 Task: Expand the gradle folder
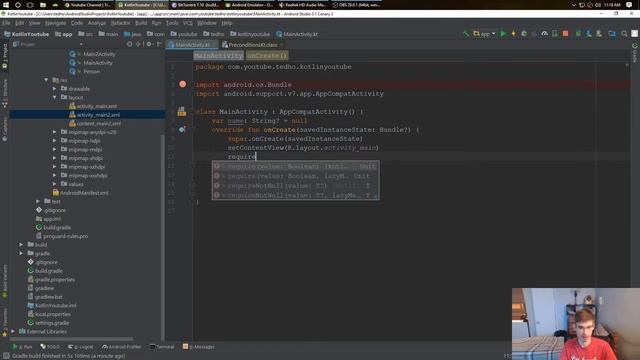[x=21, y=253]
